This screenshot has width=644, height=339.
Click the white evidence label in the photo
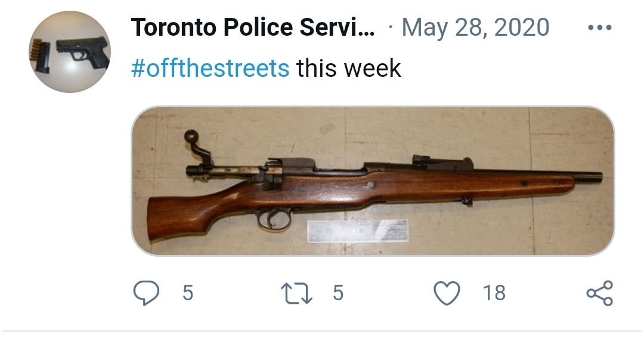pos(358,231)
